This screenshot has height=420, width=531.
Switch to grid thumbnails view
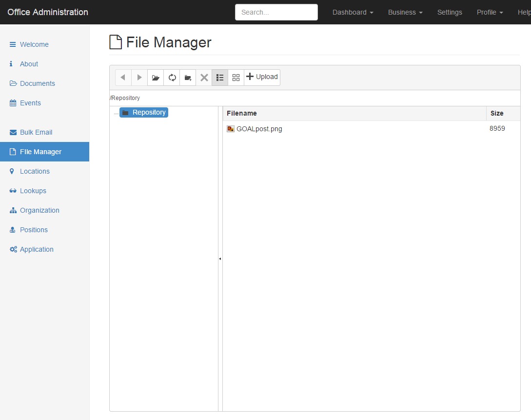click(236, 78)
